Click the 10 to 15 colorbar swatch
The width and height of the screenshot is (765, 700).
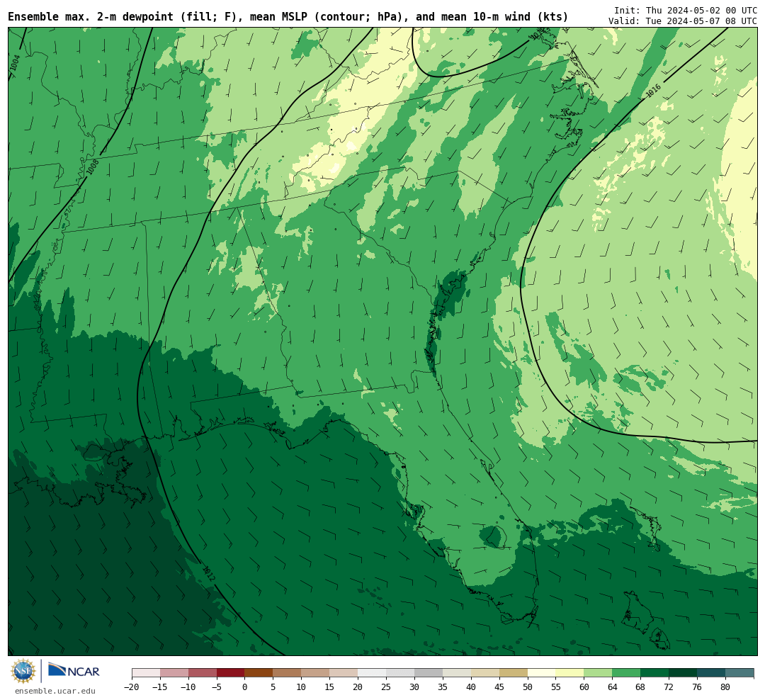click(316, 673)
